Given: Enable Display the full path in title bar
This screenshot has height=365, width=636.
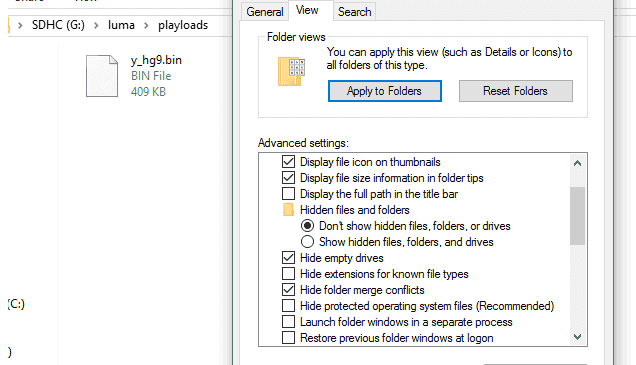Looking at the screenshot, I should pos(288,194).
